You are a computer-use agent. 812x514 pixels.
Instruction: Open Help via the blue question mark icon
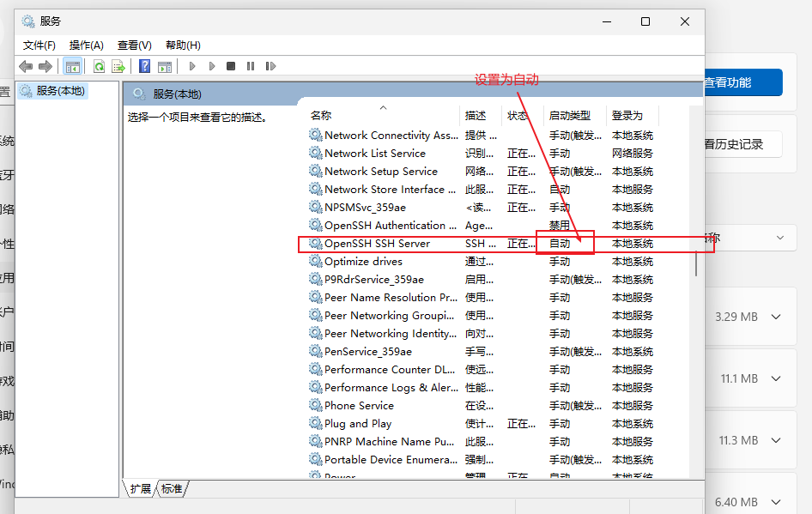[x=145, y=66]
